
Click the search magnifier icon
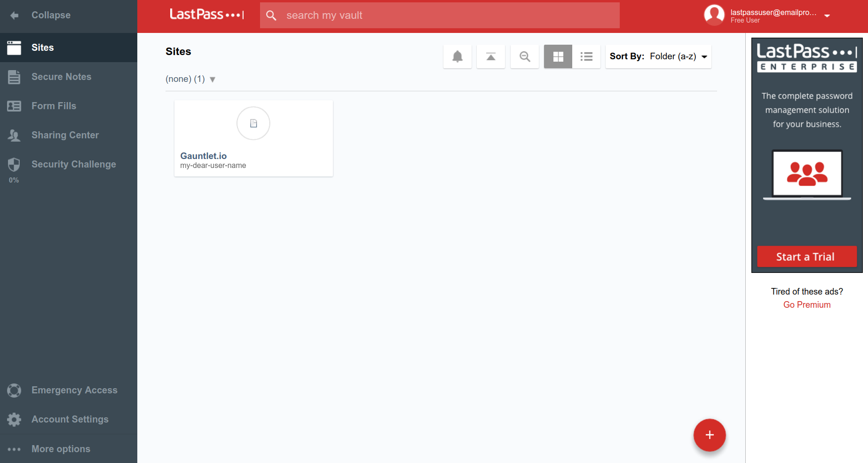(x=271, y=16)
